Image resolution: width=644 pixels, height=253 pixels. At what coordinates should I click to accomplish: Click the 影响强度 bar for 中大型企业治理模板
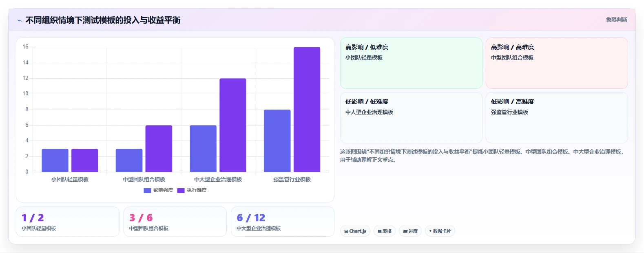point(203,149)
